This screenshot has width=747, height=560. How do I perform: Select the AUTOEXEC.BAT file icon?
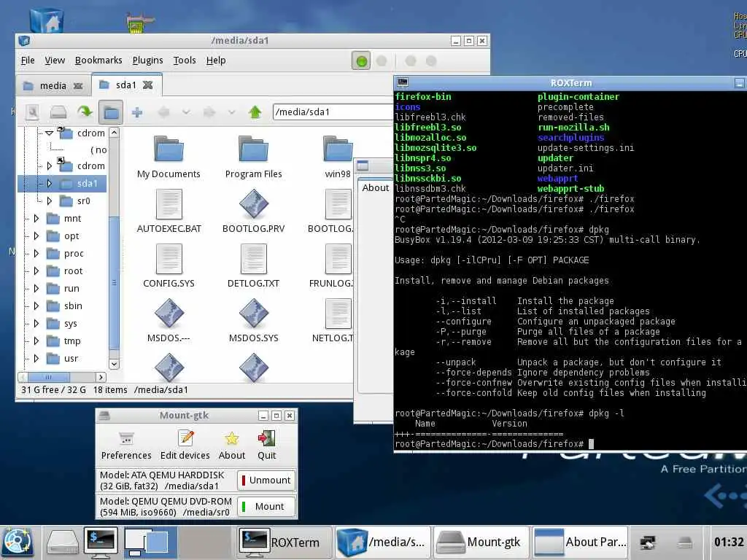click(169, 204)
